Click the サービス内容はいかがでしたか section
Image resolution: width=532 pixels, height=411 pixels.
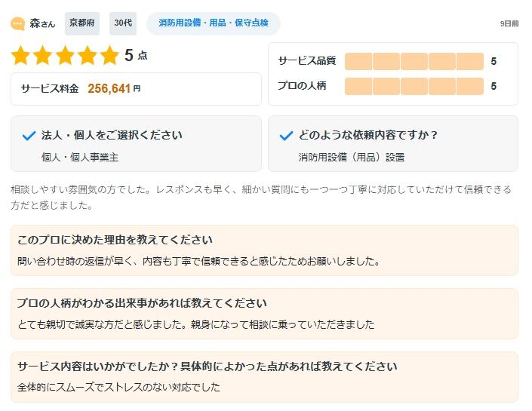click(x=264, y=377)
